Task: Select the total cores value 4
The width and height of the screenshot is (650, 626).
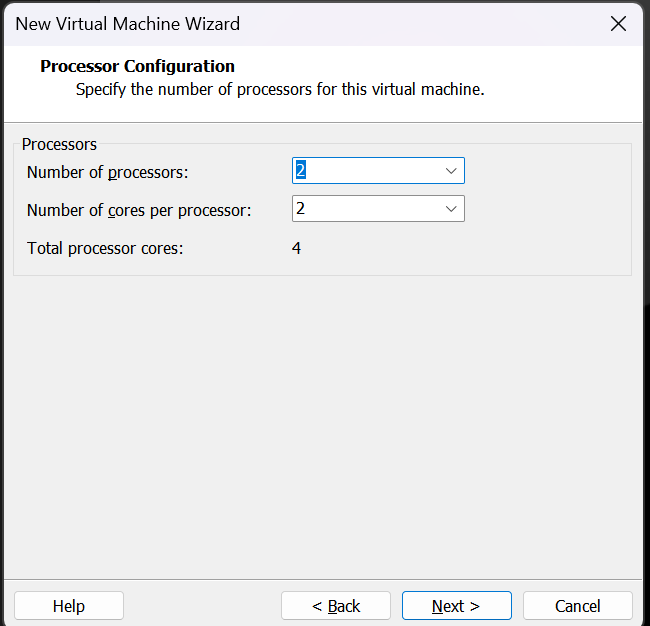Action: coord(296,248)
